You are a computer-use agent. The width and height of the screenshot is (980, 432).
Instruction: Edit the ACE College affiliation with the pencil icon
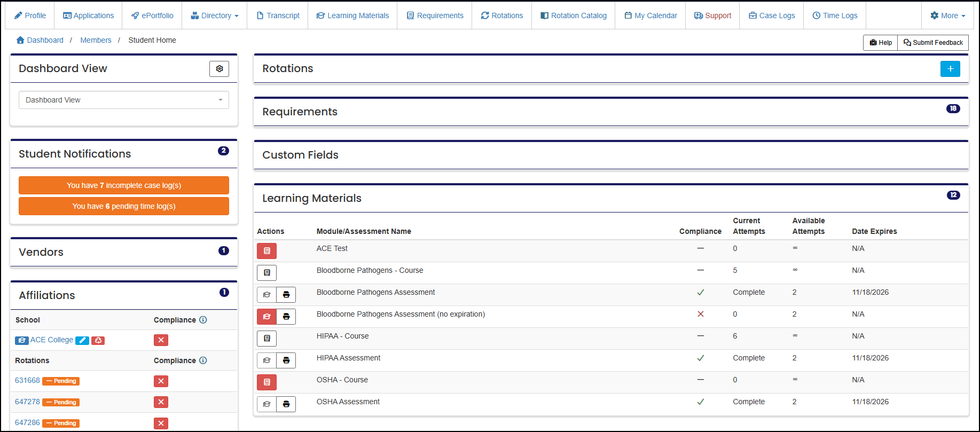[82, 341]
